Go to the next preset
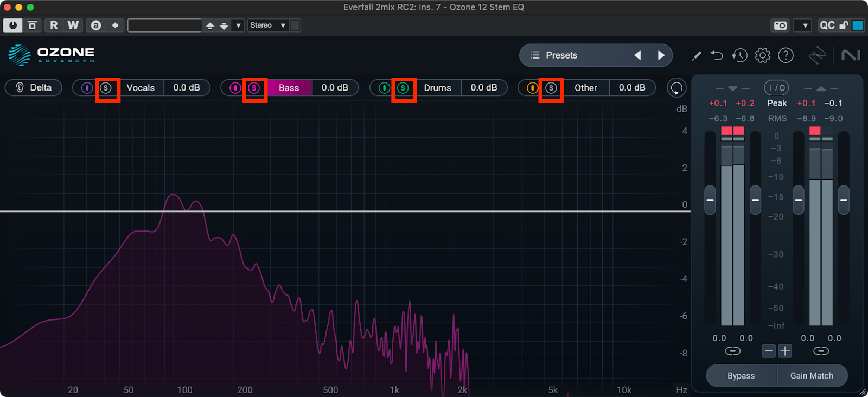 pyautogui.click(x=661, y=55)
